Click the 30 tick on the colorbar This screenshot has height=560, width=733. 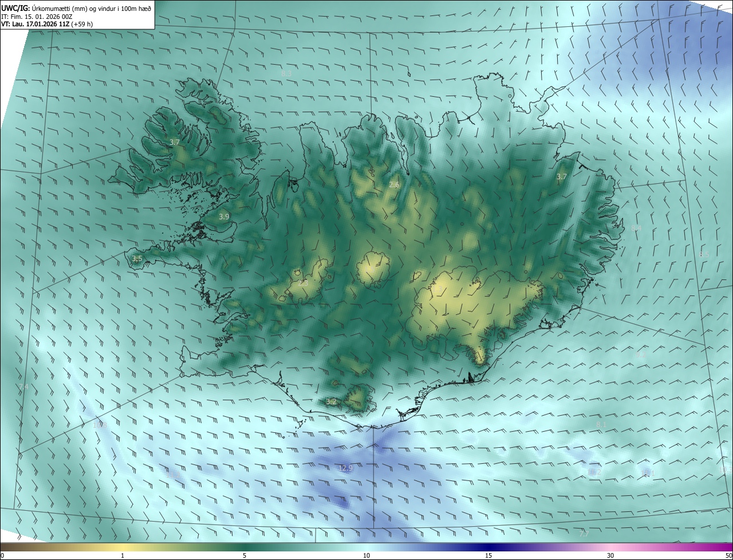point(610,555)
